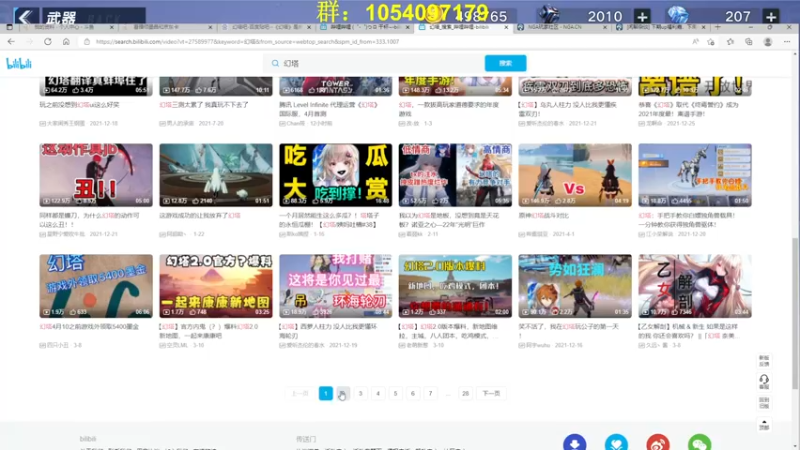This screenshot has width=800, height=450.
Task: Open the red Weibo icon in footer
Action: 658,442
